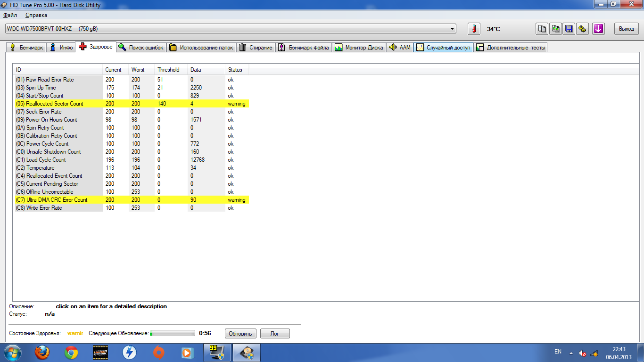Show hidden system tray icons

click(571, 353)
